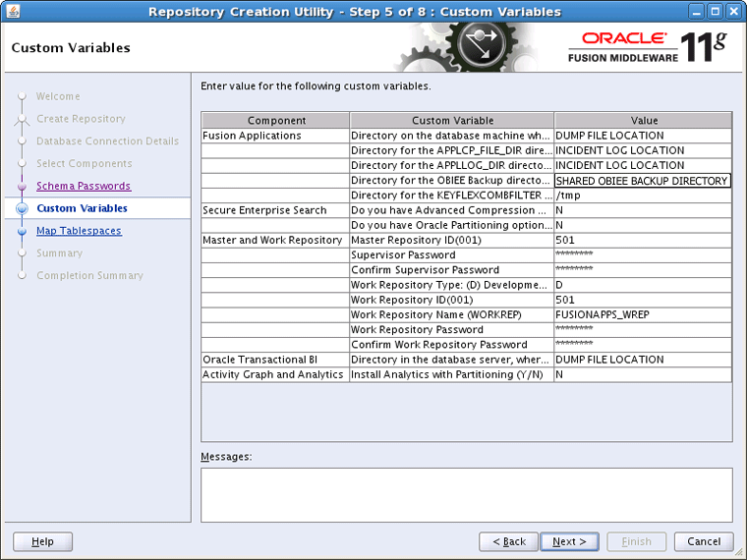Minimize the Repository Creation Utility window
The height and width of the screenshot is (560, 747).
697,12
